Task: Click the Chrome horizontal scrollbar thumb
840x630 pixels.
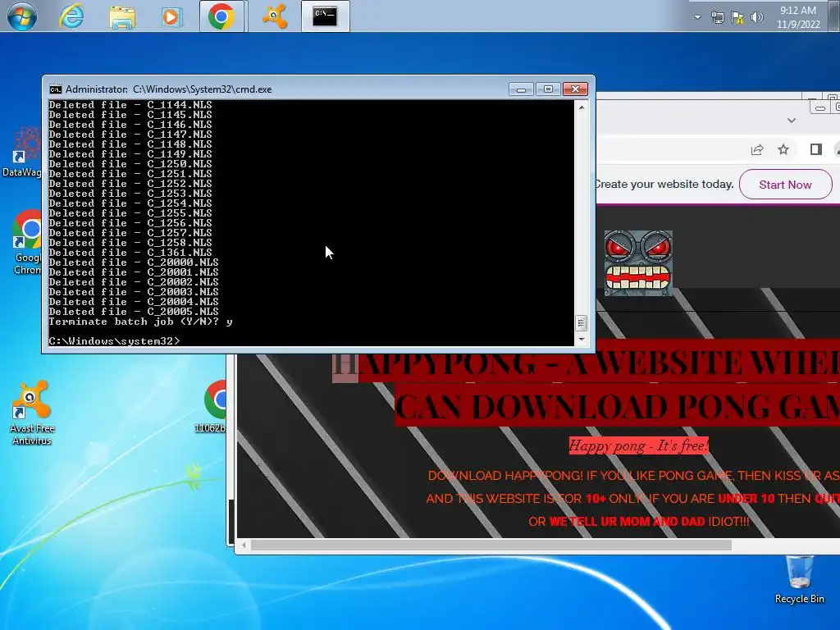Action: 491,546
